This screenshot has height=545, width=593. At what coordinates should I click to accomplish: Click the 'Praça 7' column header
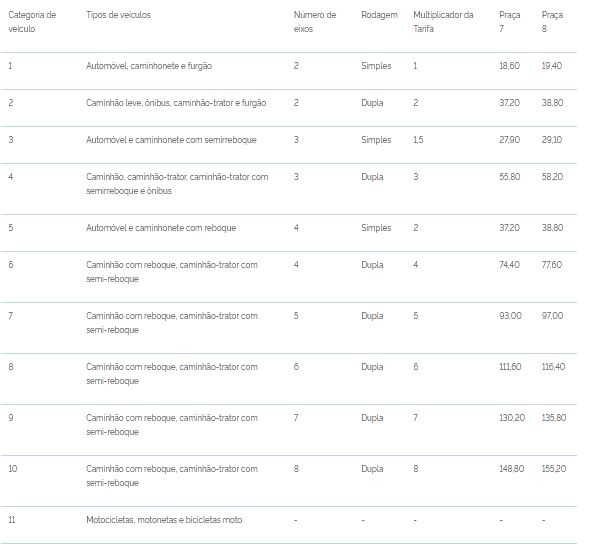click(510, 22)
